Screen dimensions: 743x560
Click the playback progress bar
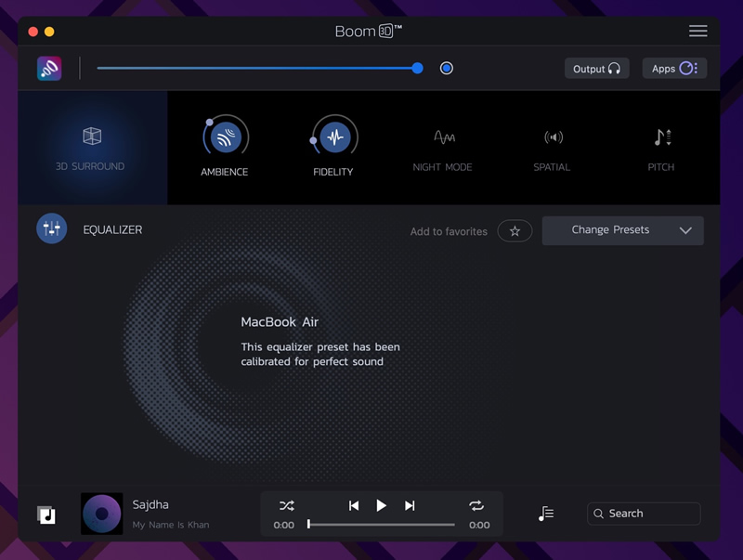(x=382, y=525)
